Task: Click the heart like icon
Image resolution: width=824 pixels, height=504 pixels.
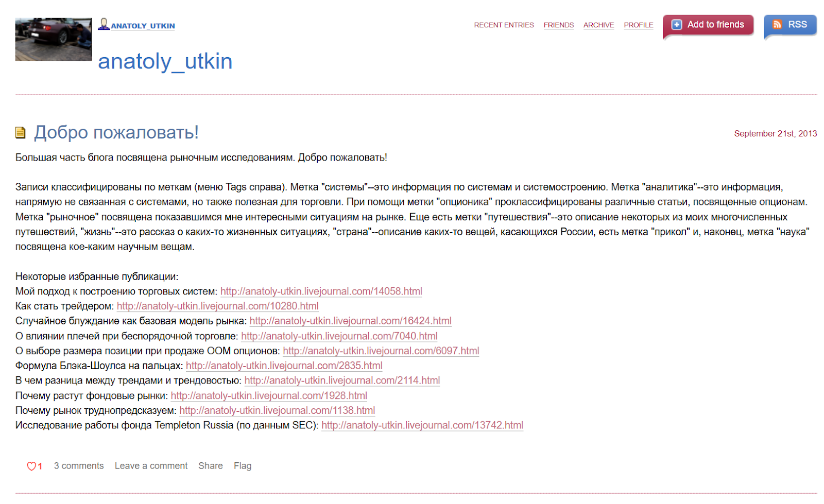Action: [x=31, y=466]
